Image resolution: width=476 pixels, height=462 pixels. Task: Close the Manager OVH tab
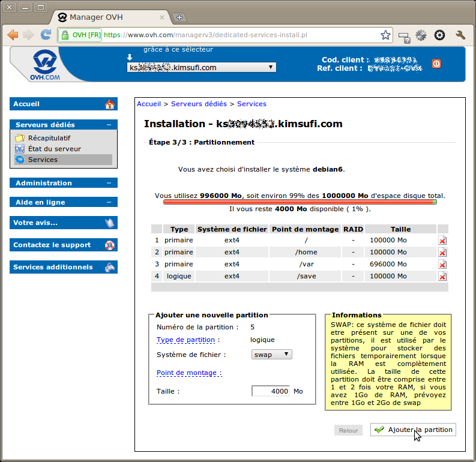[x=162, y=17]
